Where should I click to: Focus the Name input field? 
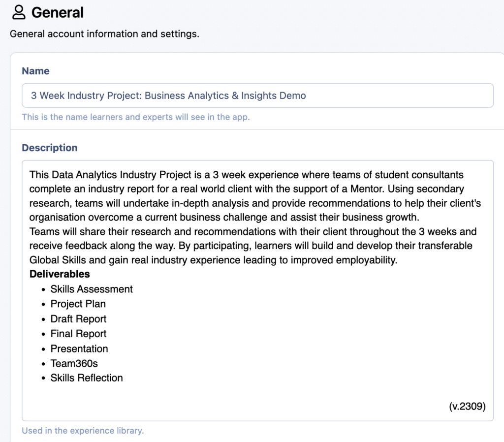point(257,95)
